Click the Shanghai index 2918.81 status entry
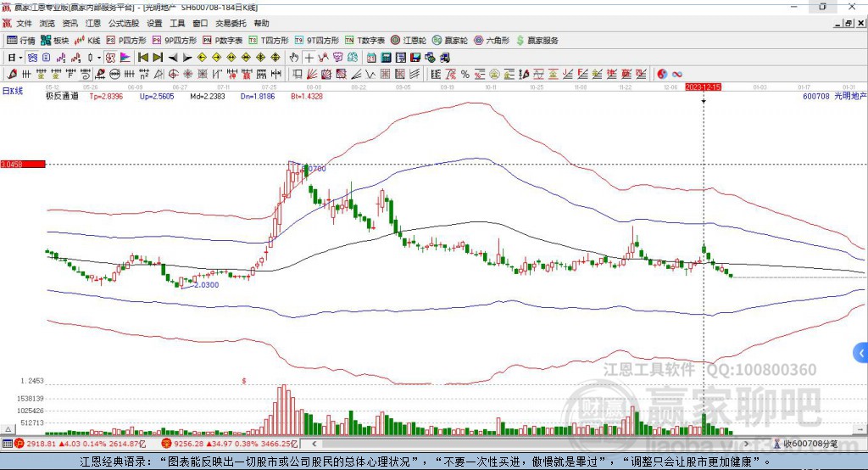Image resolution: width=868 pixels, height=470 pixels. click(x=80, y=444)
